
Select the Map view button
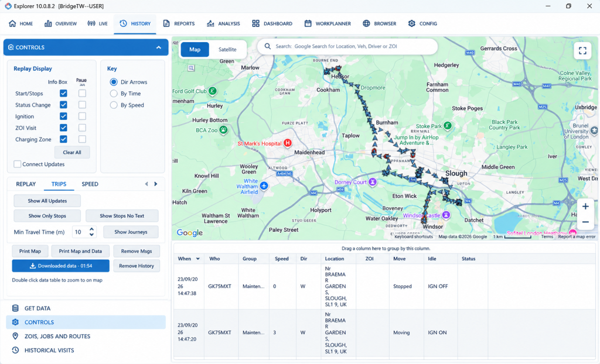click(195, 49)
